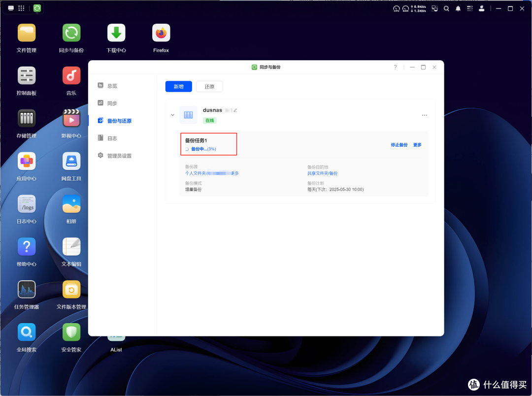The image size is (532, 396).
Task: Open 帮助中心 desktop icon
Action: tap(27, 247)
